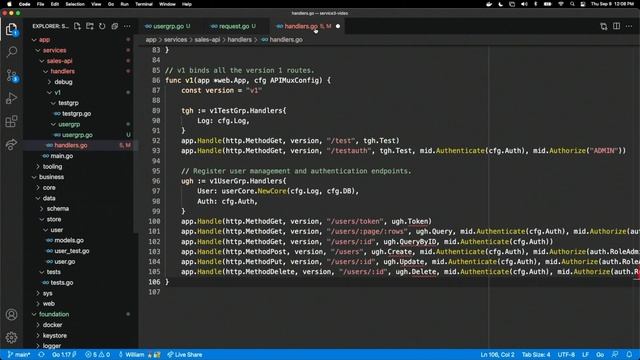This screenshot has height=360, width=640.
Task: Change the Tab Size: 4 setting
Action: [x=536, y=355]
